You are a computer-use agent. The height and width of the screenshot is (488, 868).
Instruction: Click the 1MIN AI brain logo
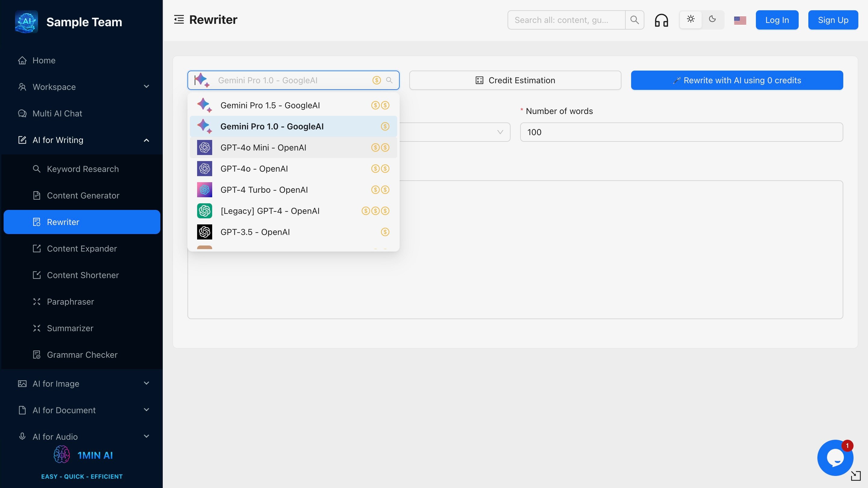pos(62,455)
